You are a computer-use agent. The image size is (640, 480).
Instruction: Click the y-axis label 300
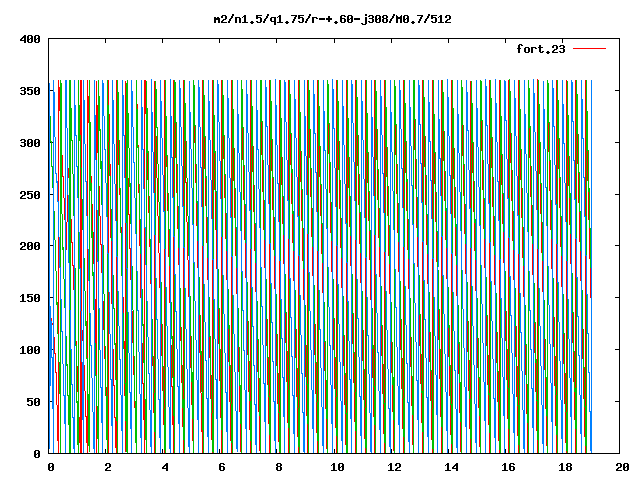tap(30, 143)
